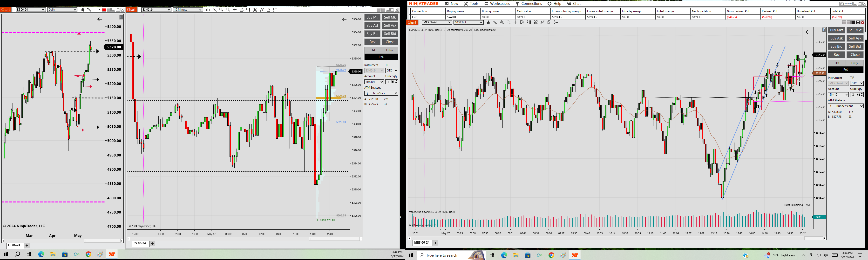Show the data box on 1000 Tick chart
The image size is (868, 260).
pos(522,23)
